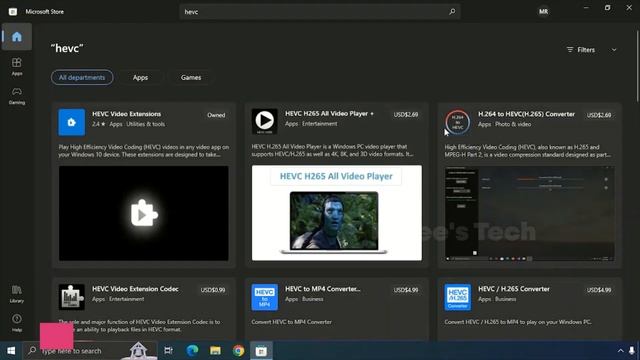Click the search magnifier icon

pyautogui.click(x=452, y=12)
